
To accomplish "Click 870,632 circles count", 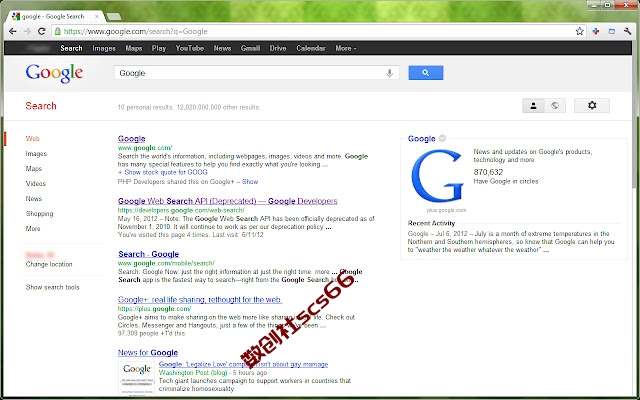I will click(488, 172).
